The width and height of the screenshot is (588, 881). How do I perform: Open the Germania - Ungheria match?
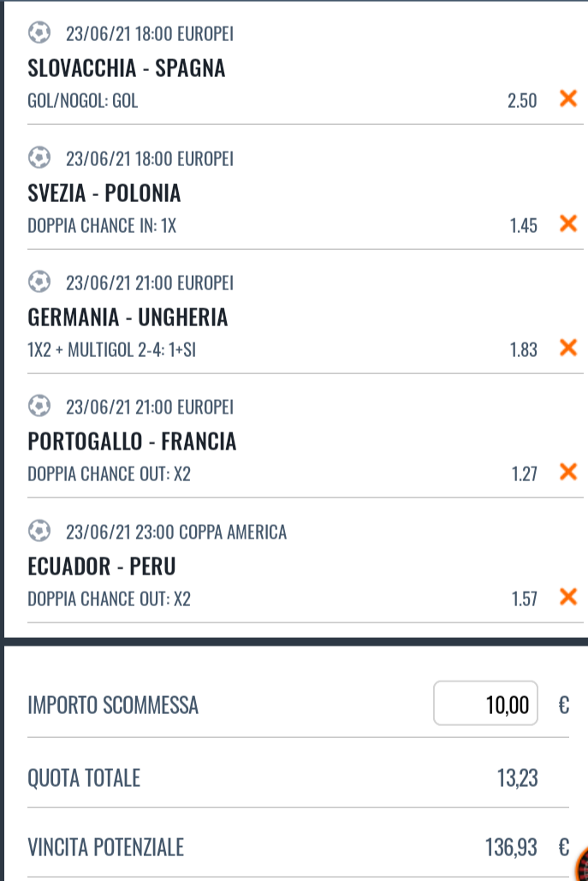click(x=128, y=318)
